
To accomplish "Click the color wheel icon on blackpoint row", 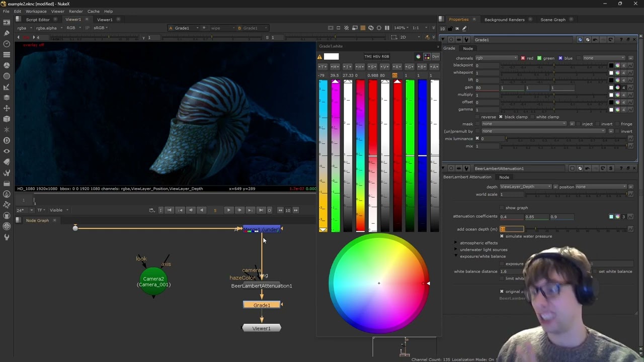I will 617,65.
